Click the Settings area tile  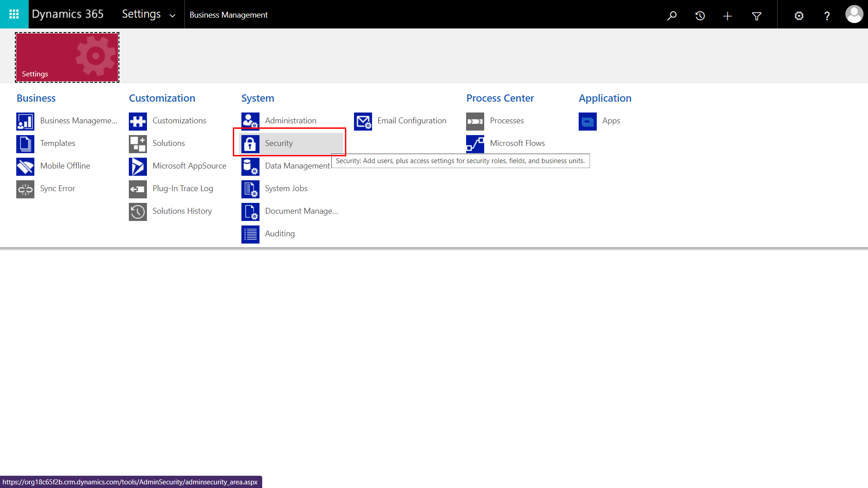(x=67, y=57)
